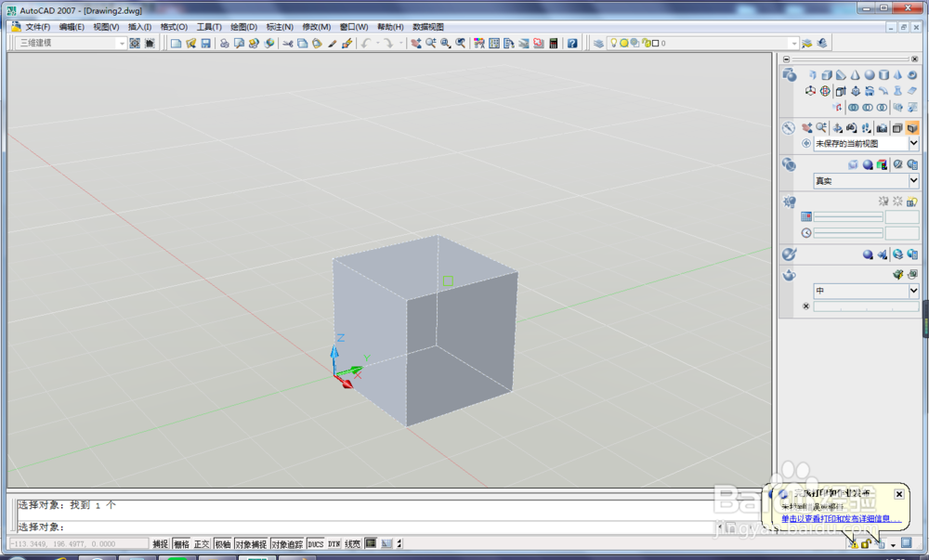Expand the Redo history dropdown arrow
Viewport: 929px width, 560px height.
click(401, 44)
